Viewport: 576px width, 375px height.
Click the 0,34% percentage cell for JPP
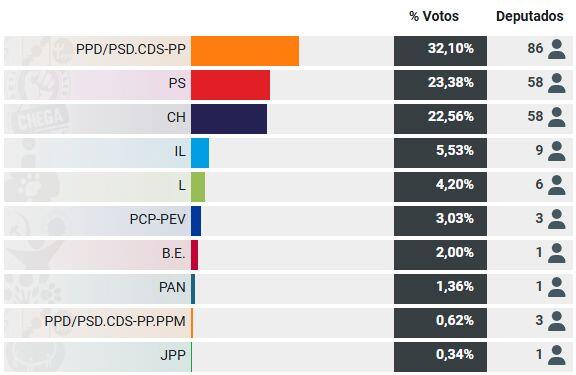[440, 357]
